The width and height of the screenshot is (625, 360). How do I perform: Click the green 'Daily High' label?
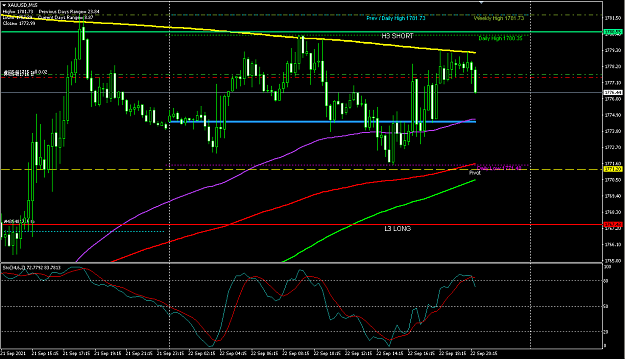[500, 38]
